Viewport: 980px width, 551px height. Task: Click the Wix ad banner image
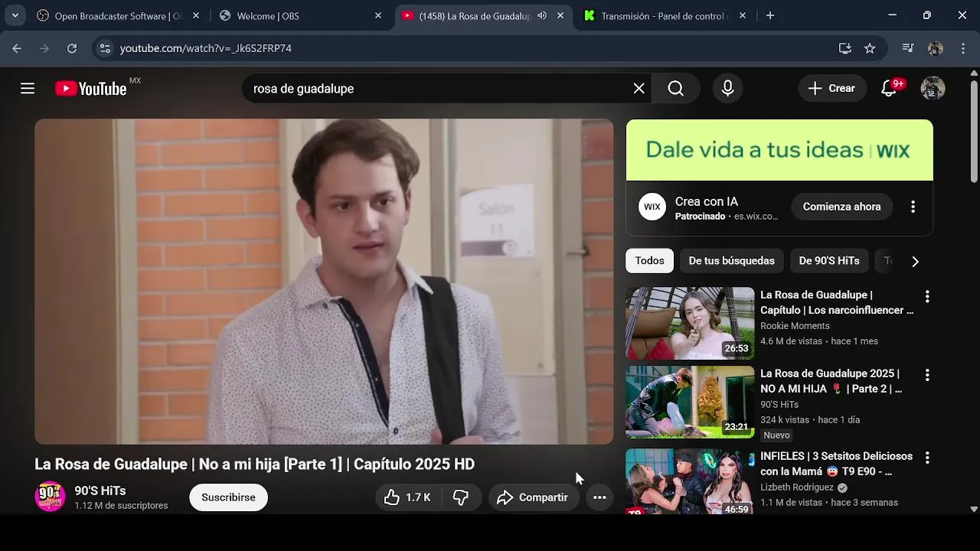pos(779,150)
